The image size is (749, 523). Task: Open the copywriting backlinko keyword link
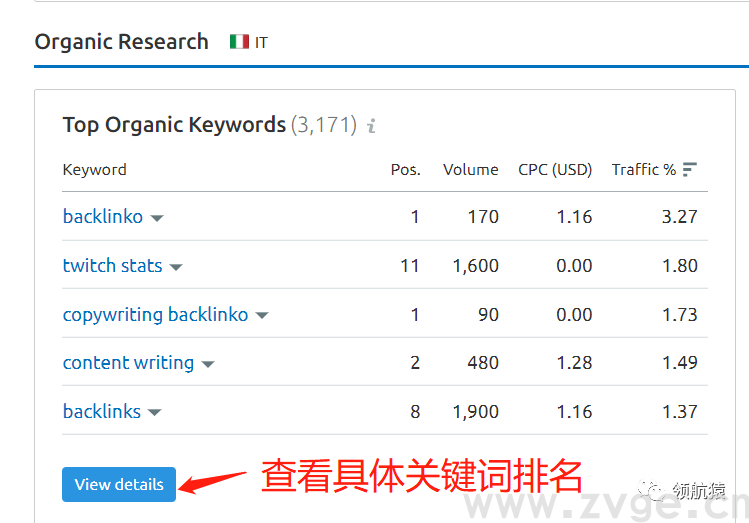pyautogui.click(x=156, y=315)
